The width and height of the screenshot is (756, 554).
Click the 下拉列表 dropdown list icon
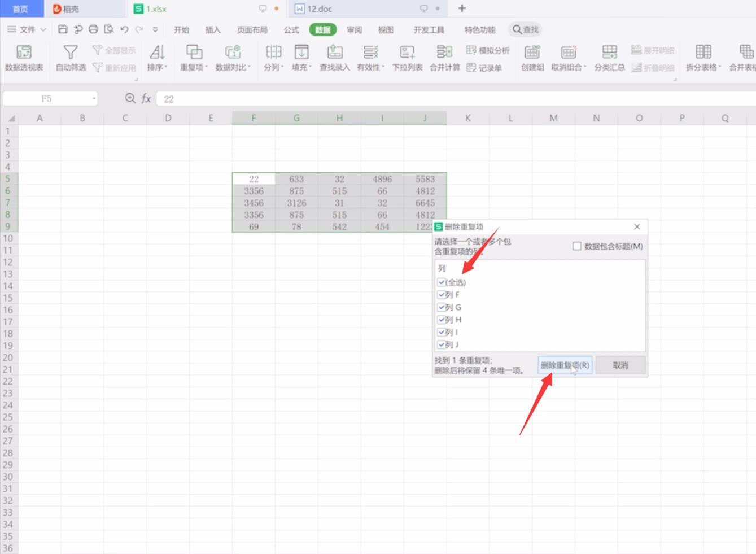(x=407, y=52)
